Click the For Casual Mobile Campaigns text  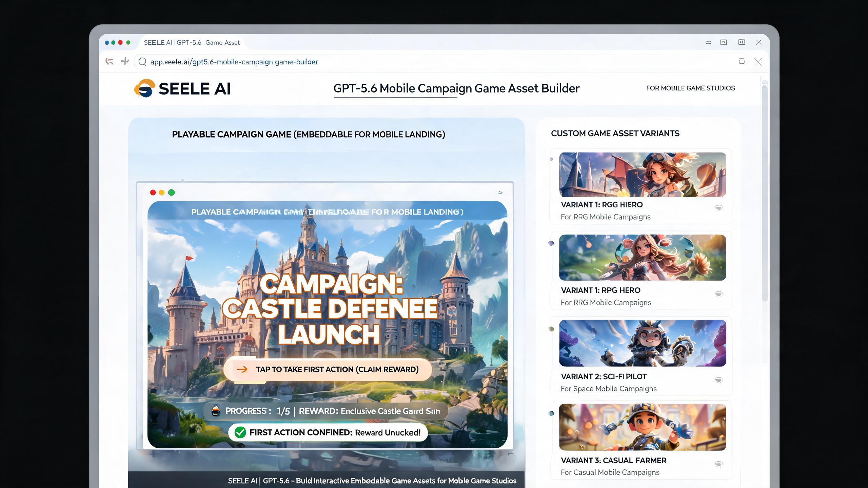(x=610, y=472)
